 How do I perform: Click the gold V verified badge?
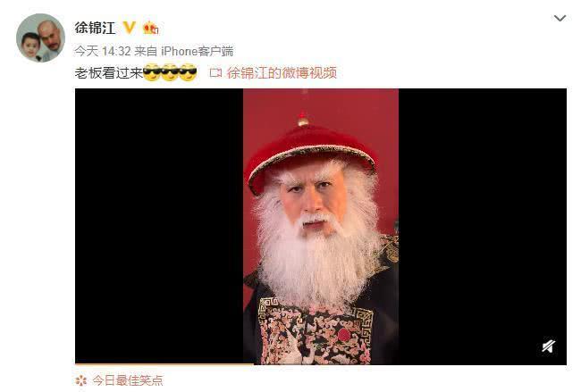point(129,28)
